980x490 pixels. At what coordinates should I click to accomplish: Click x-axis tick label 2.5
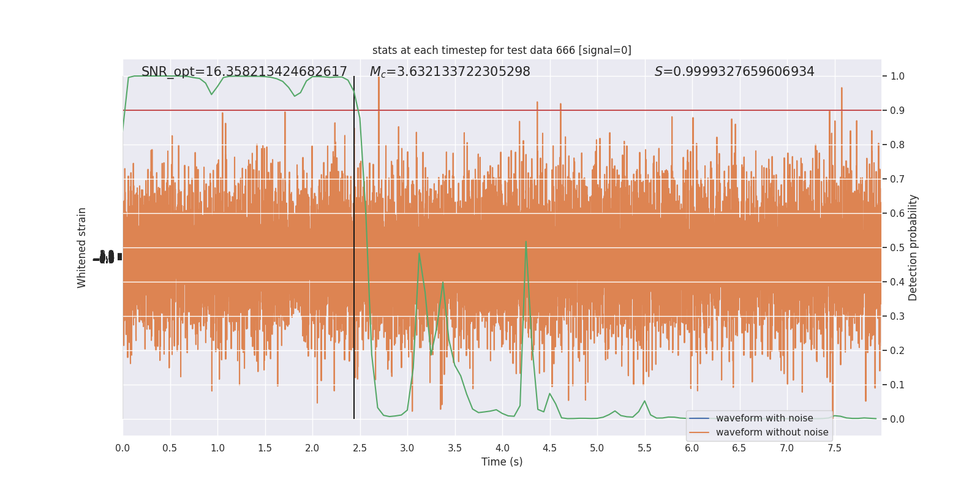point(360,448)
